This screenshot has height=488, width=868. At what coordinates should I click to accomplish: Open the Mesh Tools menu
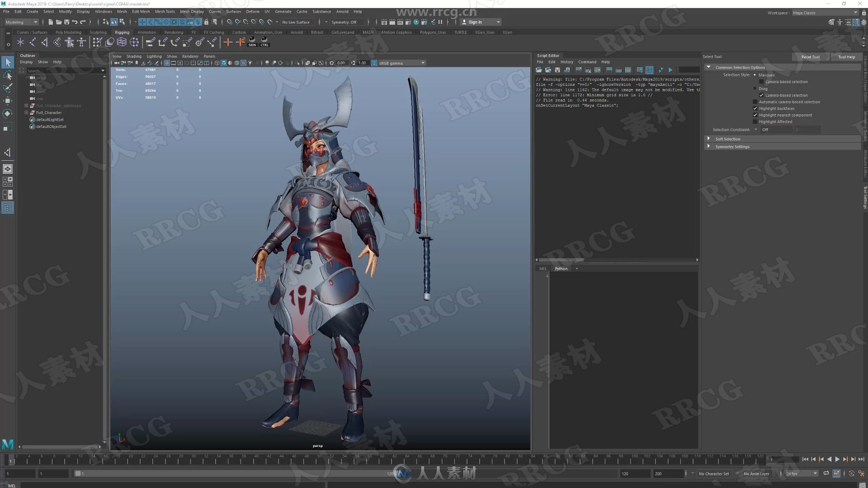165,12
